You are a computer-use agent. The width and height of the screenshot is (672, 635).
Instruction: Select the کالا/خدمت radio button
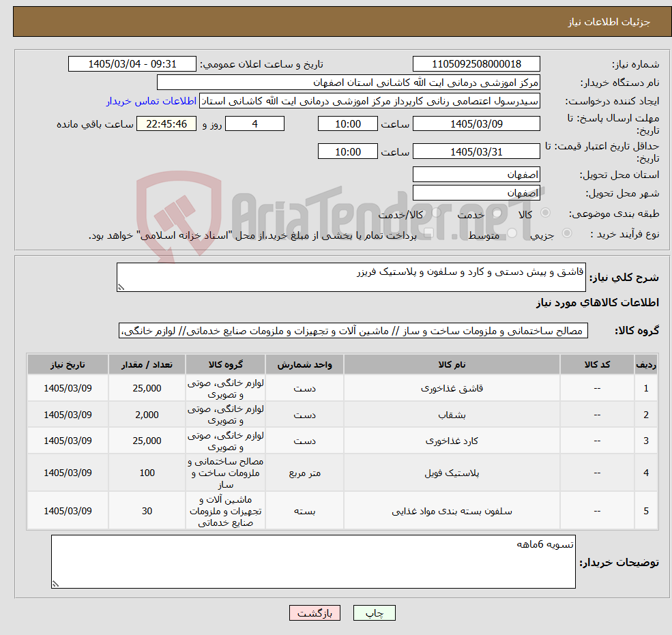tap(436, 212)
